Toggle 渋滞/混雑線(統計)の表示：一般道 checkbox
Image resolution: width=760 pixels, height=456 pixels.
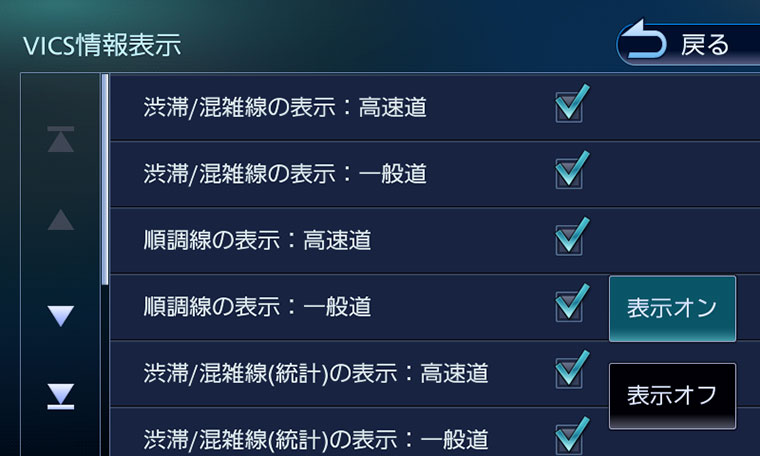571,436
